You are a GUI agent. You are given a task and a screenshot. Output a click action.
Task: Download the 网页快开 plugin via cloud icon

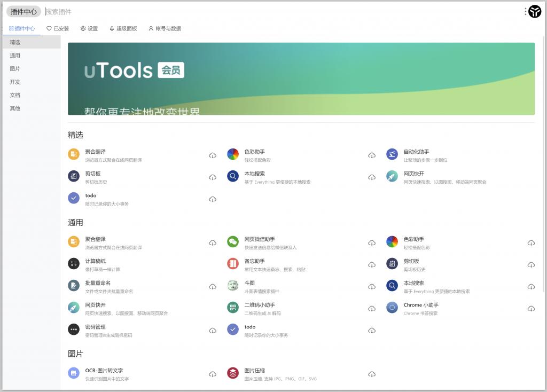(x=213, y=308)
